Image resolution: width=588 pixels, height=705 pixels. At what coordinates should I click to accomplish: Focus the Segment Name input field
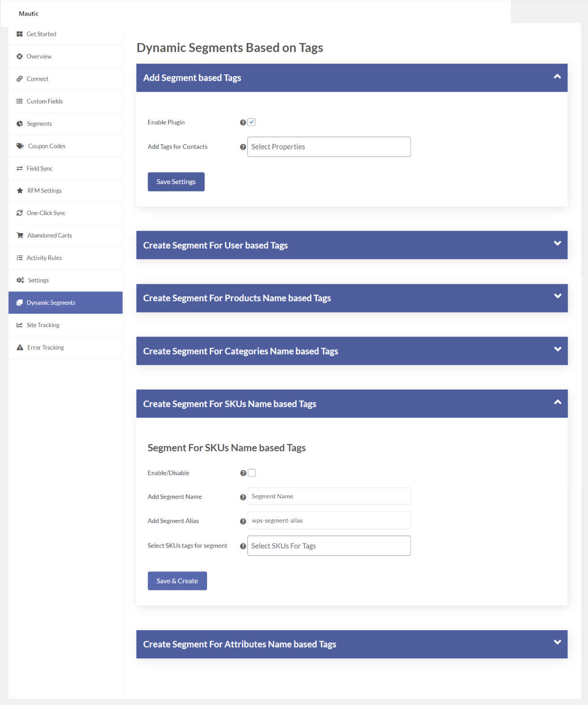(x=329, y=496)
